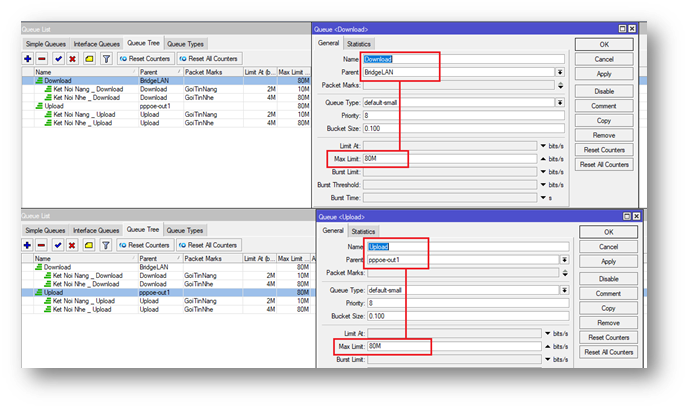Click the yellow Comment icon in lower Queue List
The image size is (689, 410).
[89, 245]
